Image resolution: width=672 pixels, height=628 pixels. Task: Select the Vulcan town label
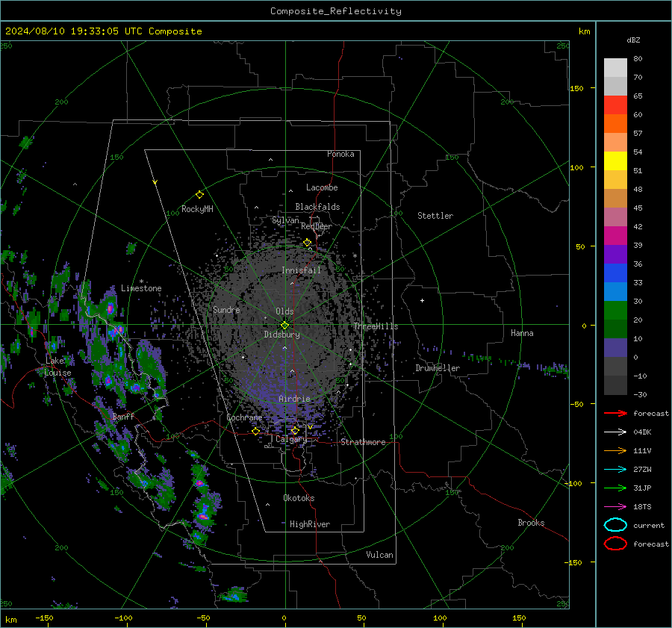point(379,555)
